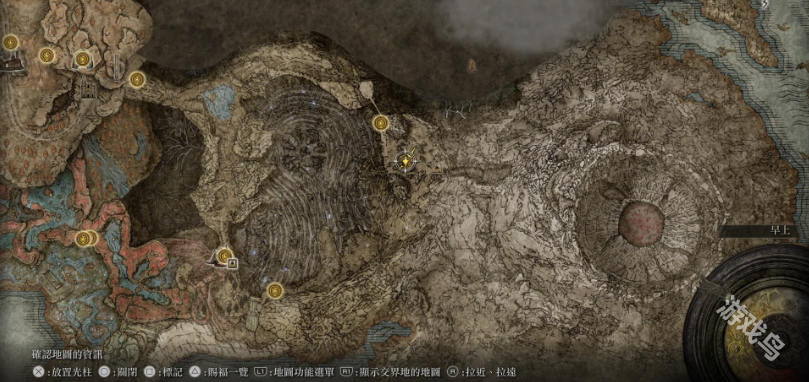The height and width of the screenshot is (382, 809).
Task: Click the orange figure icon in the dark unexplored area
Action: click(472, 65)
